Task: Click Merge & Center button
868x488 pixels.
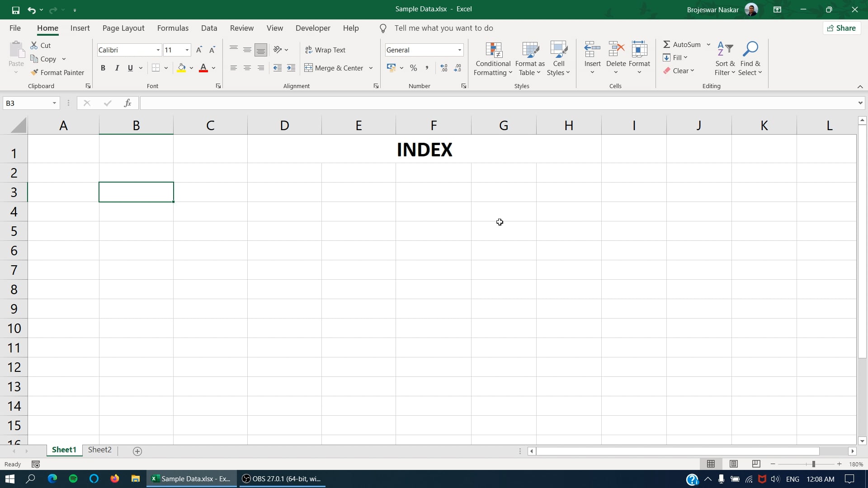Action: pos(334,68)
